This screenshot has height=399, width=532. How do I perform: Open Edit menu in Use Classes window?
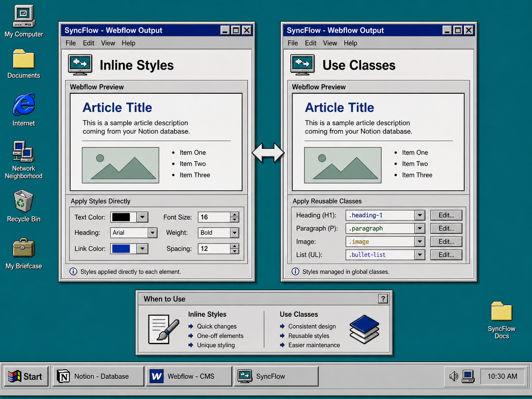point(310,43)
